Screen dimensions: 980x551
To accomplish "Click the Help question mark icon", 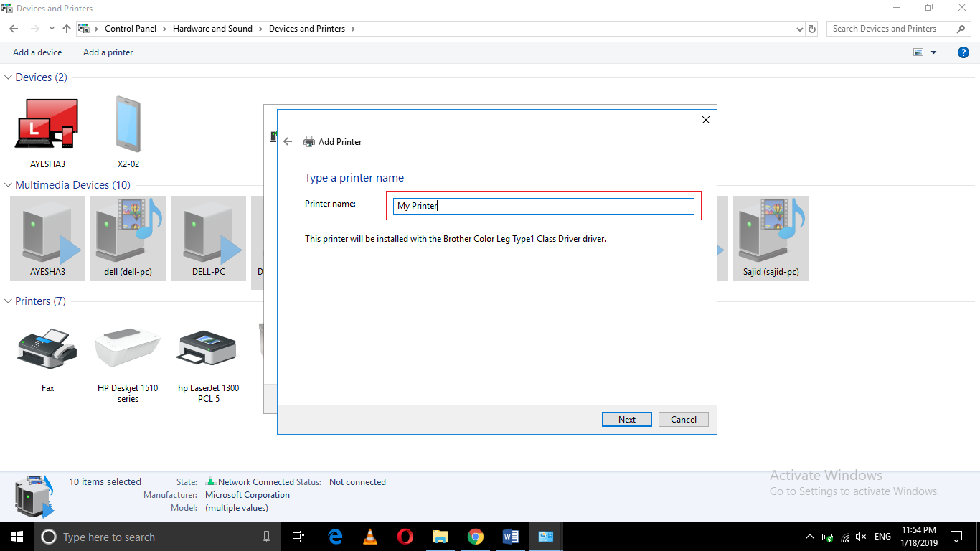I will tap(963, 52).
